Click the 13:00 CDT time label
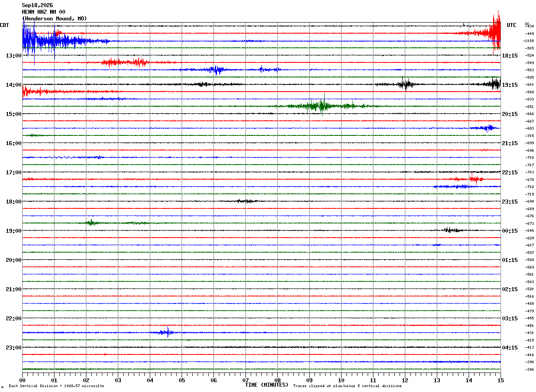The image size is (536, 392). pyautogui.click(x=13, y=56)
